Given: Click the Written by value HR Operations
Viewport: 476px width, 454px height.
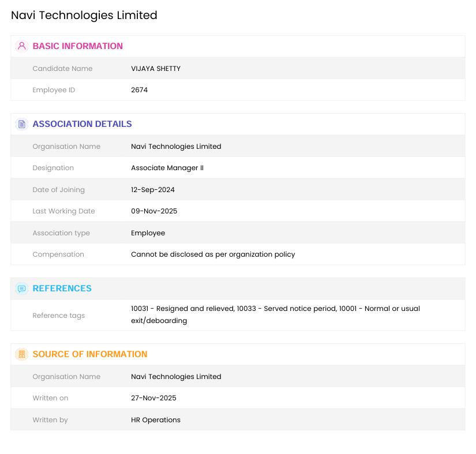Looking at the screenshot, I should 156,420.
